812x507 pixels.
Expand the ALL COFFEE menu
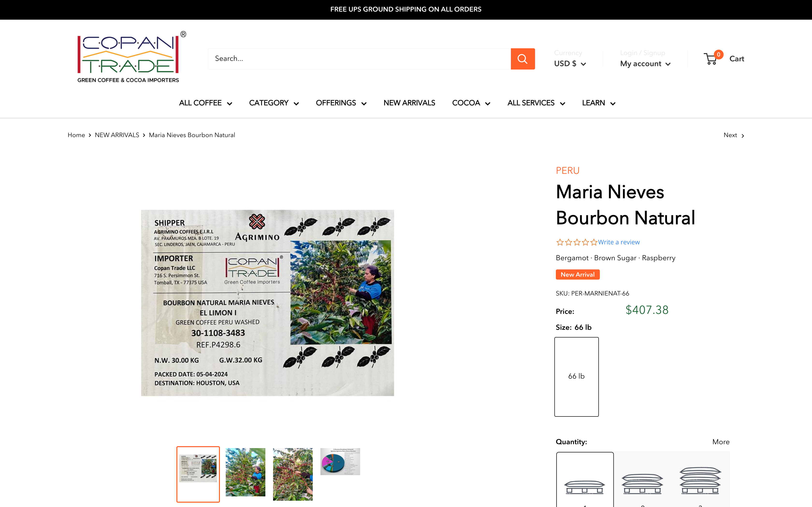pyautogui.click(x=205, y=103)
